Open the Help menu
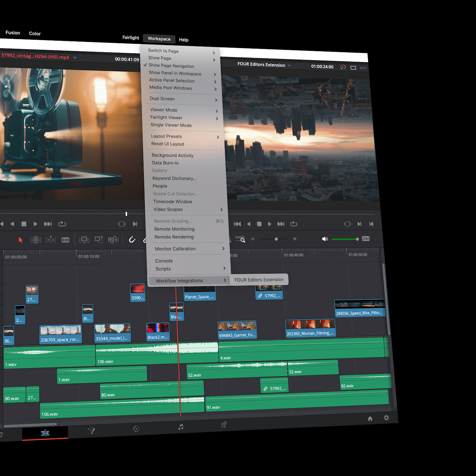The height and width of the screenshot is (476, 476). tap(184, 40)
